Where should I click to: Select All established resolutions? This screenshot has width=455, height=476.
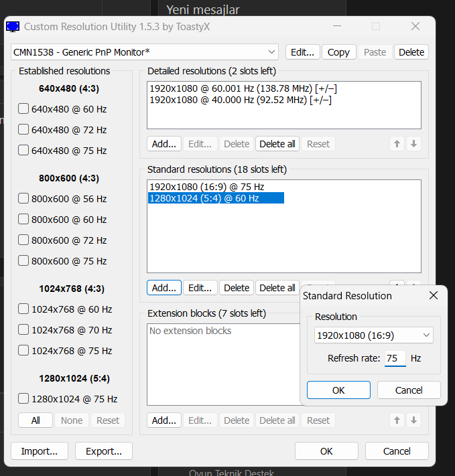coord(36,420)
